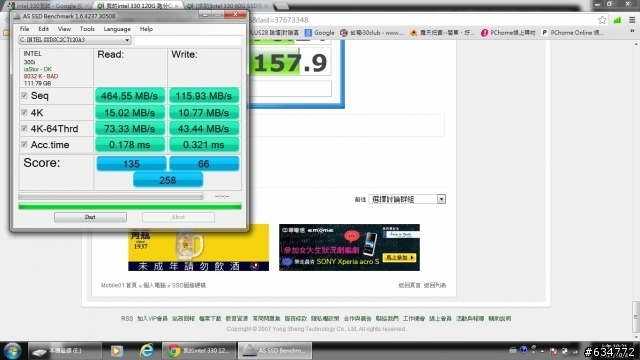Viewport: 640px width, 360px height.
Task: Click the Start benchmark button
Action: 90,217
